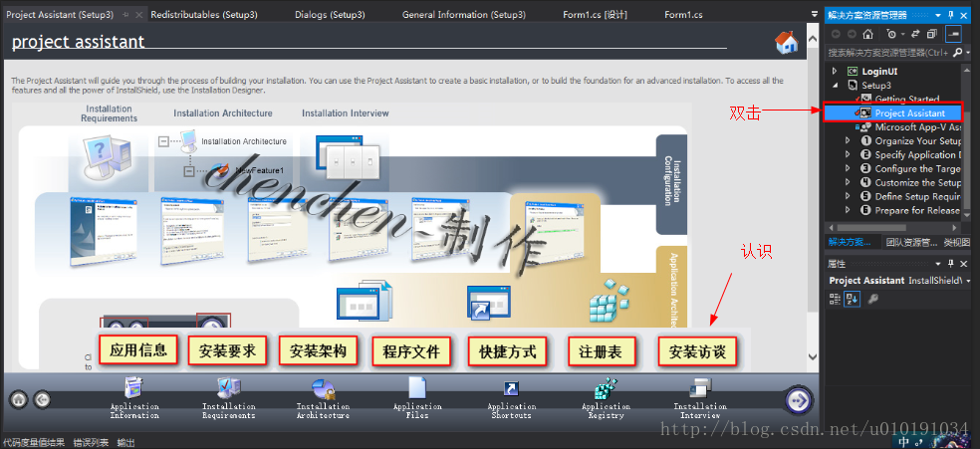Click the application shortcut window illustration
Image resolution: width=980 pixels, height=449 pixels.
[x=488, y=302]
